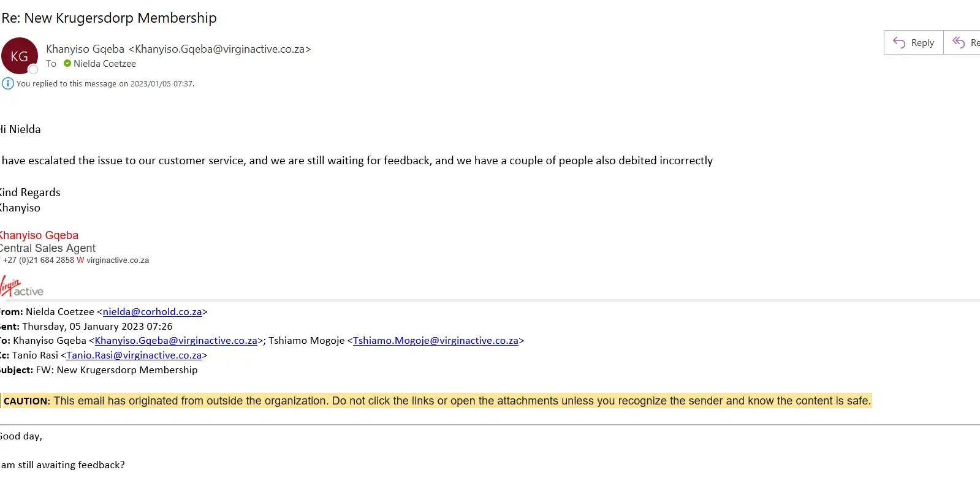Image resolution: width=980 pixels, height=486 pixels.
Task: Click the 'Central Sales Agent' signature title
Action: point(48,248)
